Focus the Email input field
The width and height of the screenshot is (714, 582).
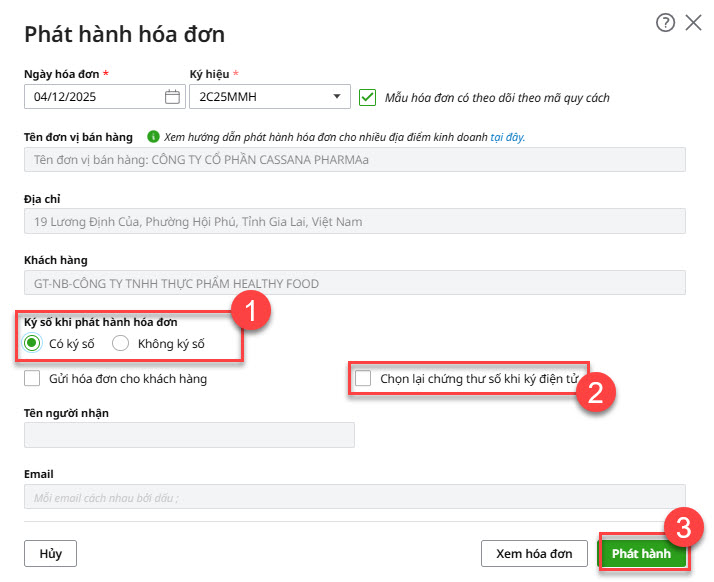point(354,497)
